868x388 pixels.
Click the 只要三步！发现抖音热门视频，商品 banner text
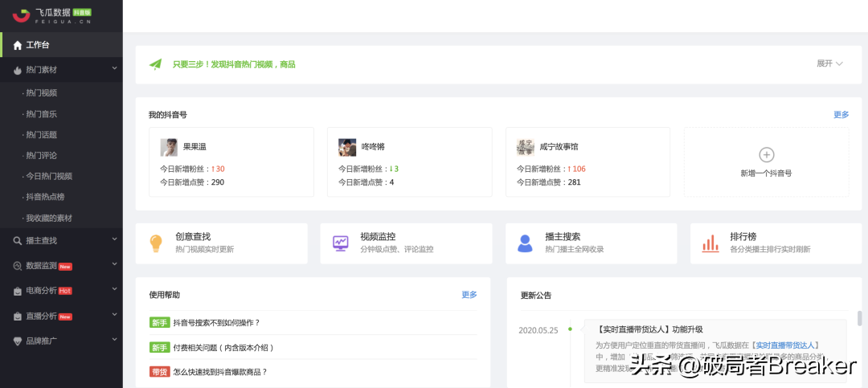234,64
